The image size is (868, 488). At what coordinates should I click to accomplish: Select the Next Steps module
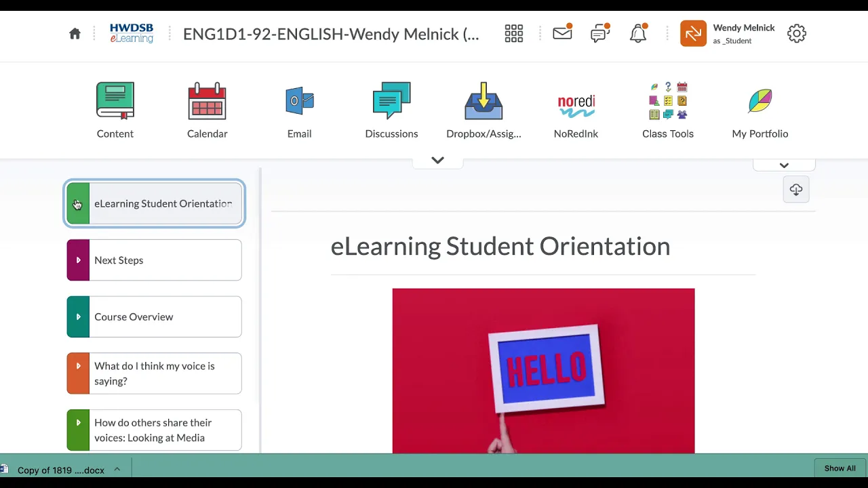(x=154, y=260)
